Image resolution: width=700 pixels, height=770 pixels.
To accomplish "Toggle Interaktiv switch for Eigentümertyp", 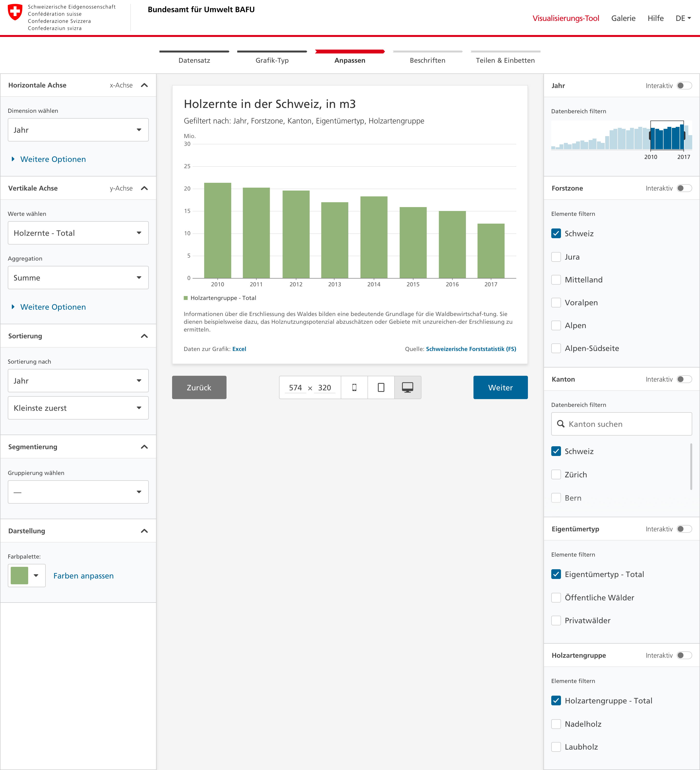I will click(x=684, y=529).
